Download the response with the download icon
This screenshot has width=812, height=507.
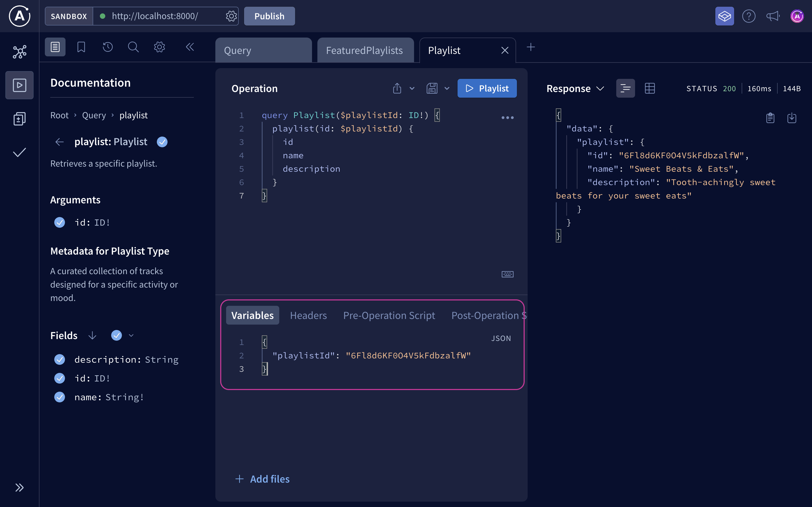[792, 118]
